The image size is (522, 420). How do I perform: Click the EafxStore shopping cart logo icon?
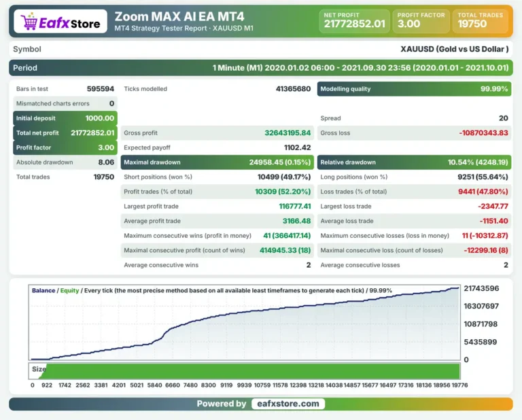coord(29,21)
